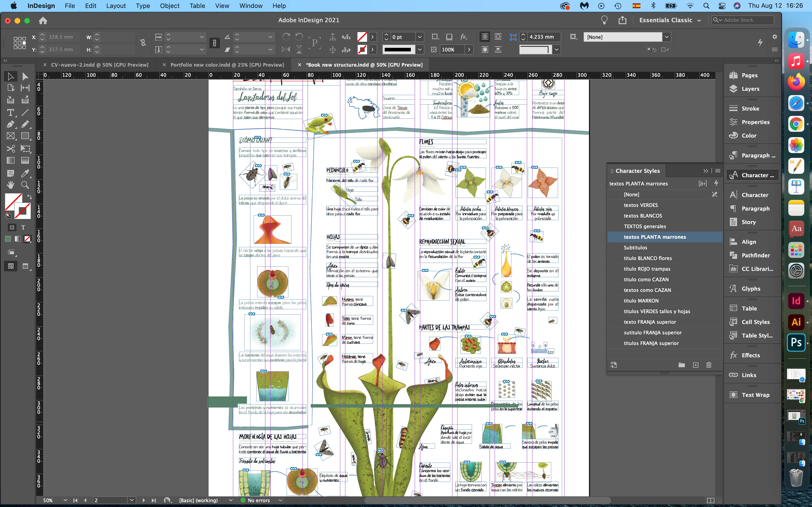The height and width of the screenshot is (507, 812).
Task: Delete selected character style with trash icon
Action: (709, 365)
